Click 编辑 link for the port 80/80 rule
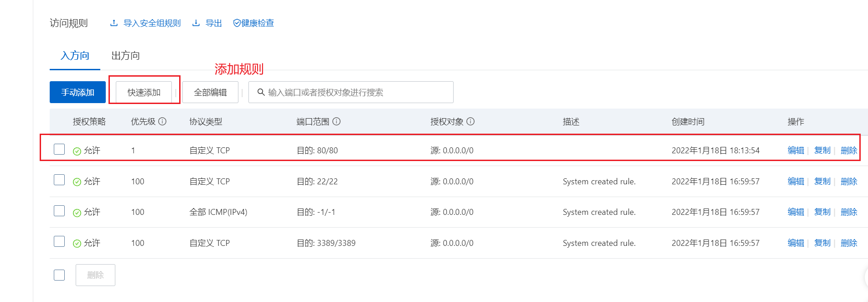Viewport: 868px width, 302px height. (x=796, y=150)
